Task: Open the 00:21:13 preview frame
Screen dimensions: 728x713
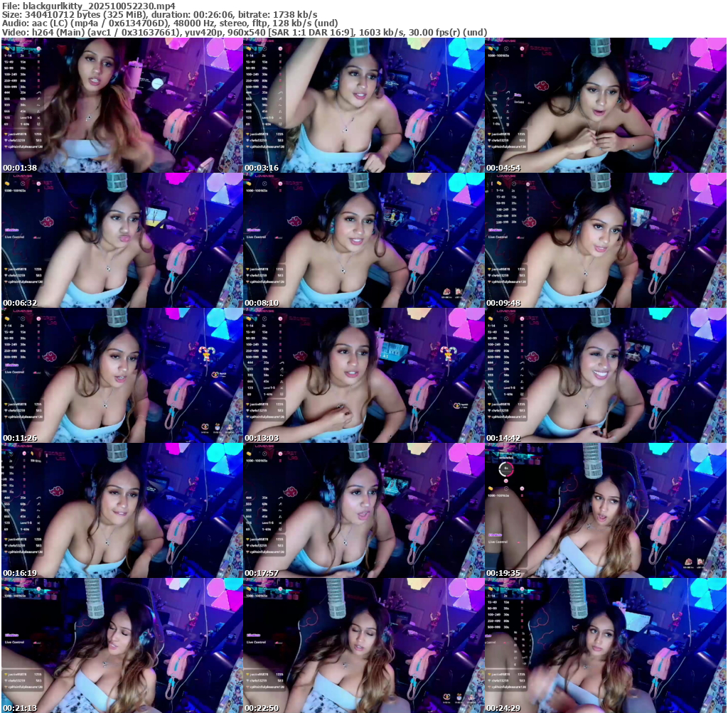Action: coord(122,645)
